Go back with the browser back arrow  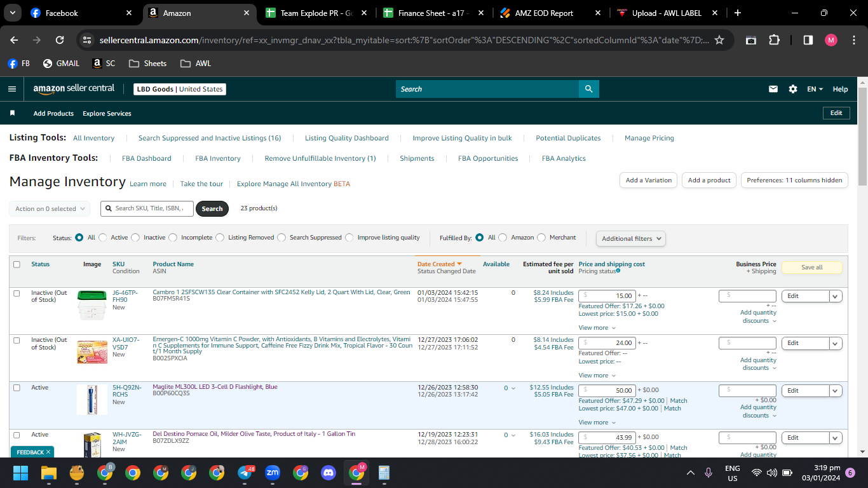tap(14, 40)
